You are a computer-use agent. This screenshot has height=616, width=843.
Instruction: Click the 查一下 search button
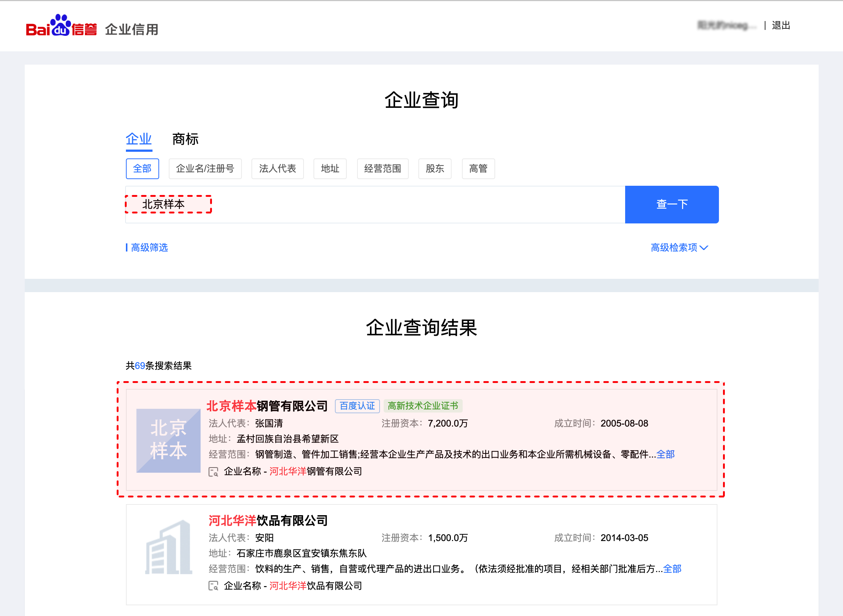pyautogui.click(x=671, y=204)
